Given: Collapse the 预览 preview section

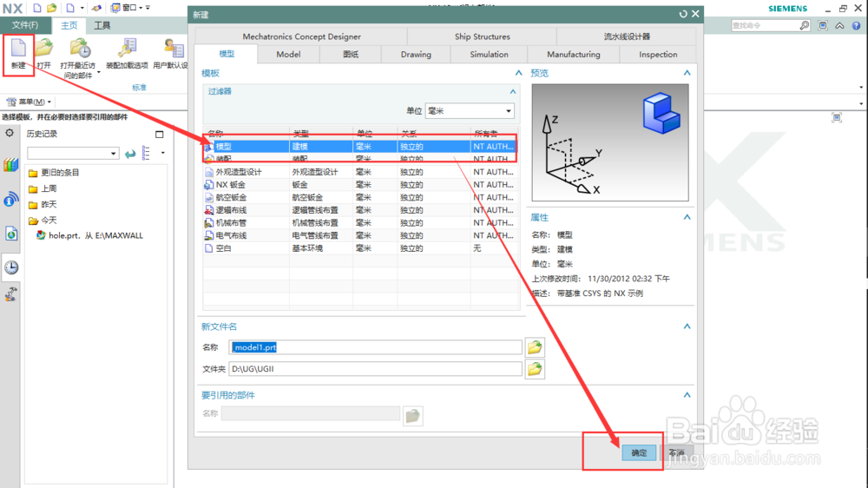Looking at the screenshot, I should pyautogui.click(x=687, y=73).
